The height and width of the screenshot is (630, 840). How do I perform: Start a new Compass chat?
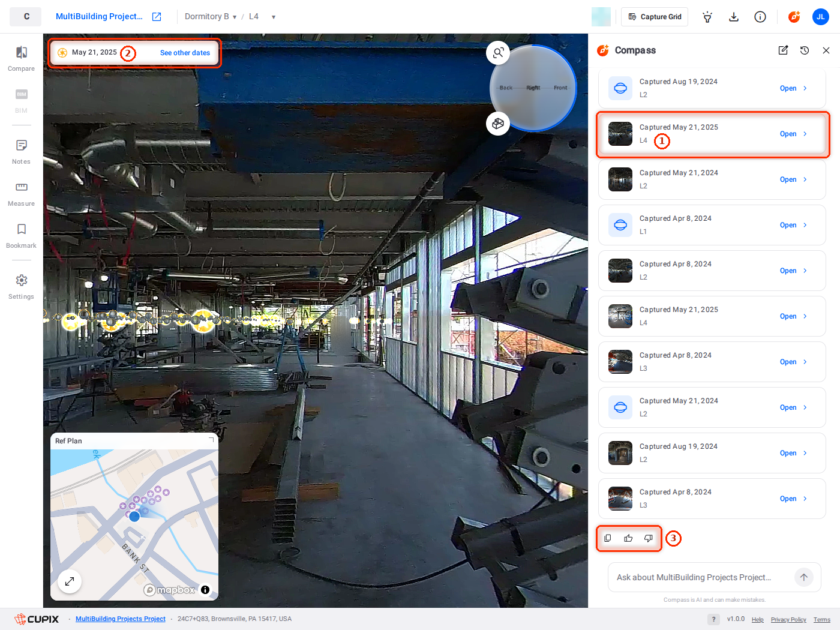(x=783, y=50)
